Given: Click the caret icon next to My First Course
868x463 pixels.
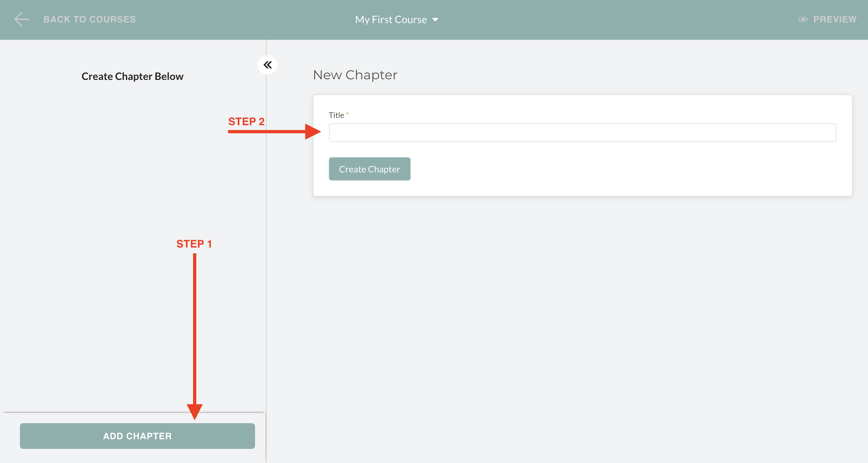Looking at the screenshot, I should click(436, 20).
